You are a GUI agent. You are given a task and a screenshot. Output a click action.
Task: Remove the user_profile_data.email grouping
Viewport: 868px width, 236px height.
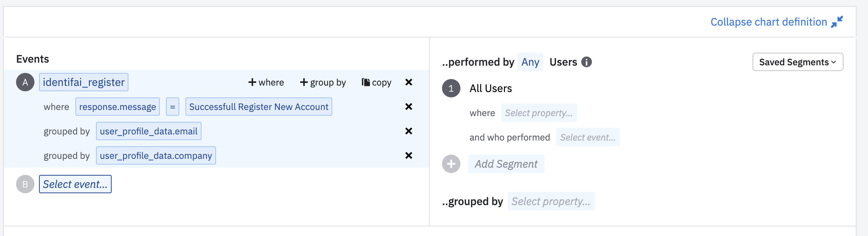(x=408, y=131)
